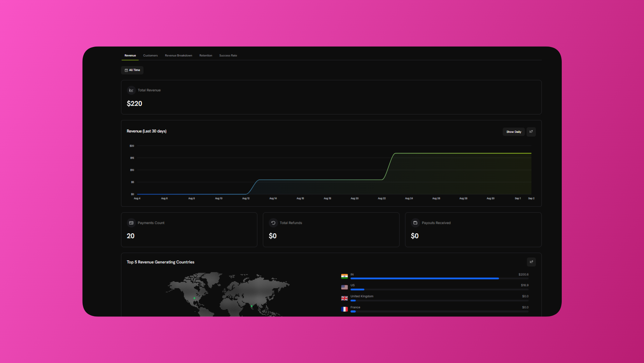Go to the Success Rate tab
Image resolution: width=644 pixels, height=363 pixels.
pos(228,55)
